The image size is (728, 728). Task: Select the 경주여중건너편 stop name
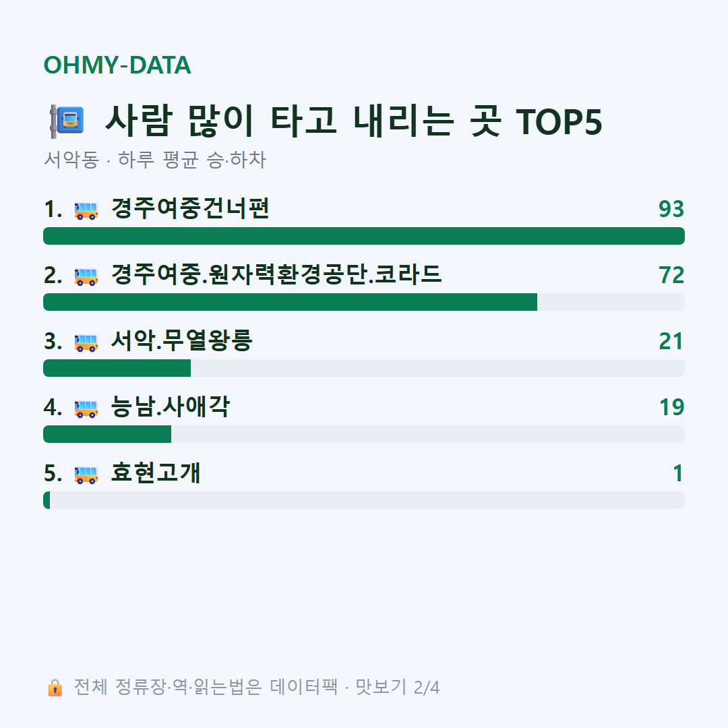click(190, 208)
